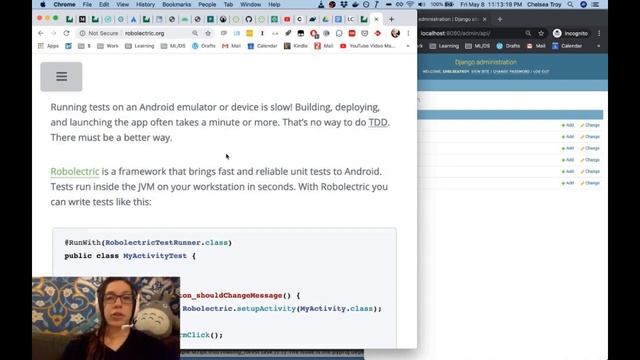Open the History menu
The width and height of the screenshot is (640, 360).
145,4
